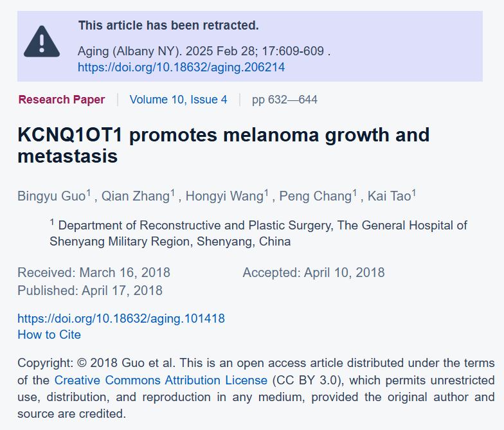The height and width of the screenshot is (430, 504).
Task: Click the Published: April 17, 2018 date
Action: (90, 291)
